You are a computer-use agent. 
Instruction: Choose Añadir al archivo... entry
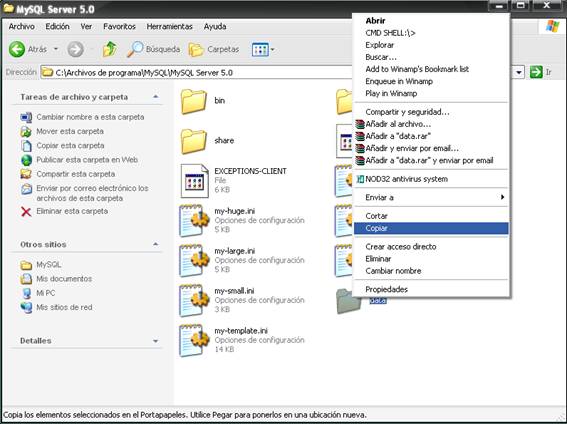[431, 124]
